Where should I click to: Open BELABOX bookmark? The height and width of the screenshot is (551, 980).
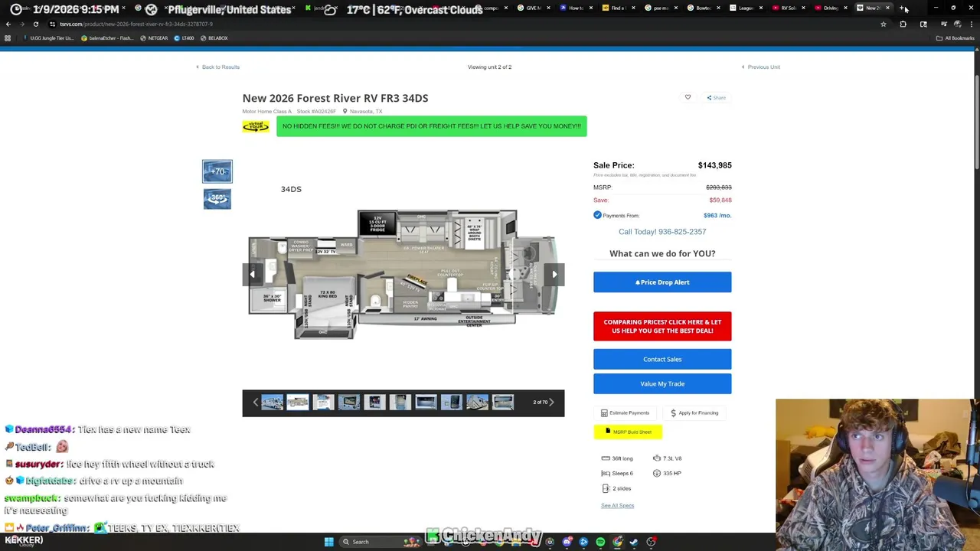pos(214,38)
